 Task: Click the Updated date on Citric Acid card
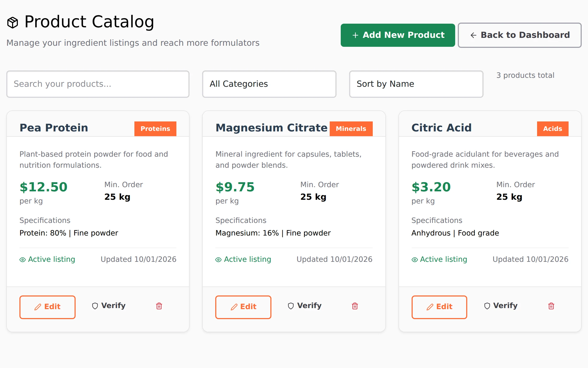531,259
